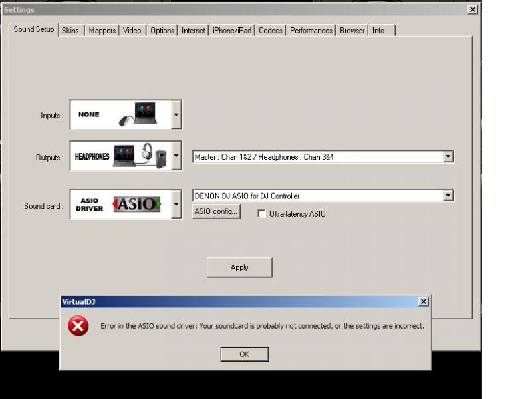The height and width of the screenshot is (399, 532).
Task: Go to the Options tab
Action: tap(162, 31)
